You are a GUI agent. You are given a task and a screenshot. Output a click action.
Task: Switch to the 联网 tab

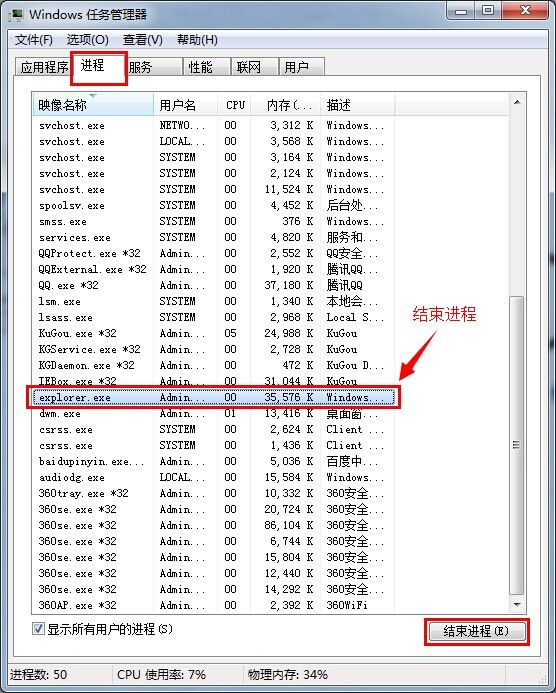pyautogui.click(x=254, y=67)
